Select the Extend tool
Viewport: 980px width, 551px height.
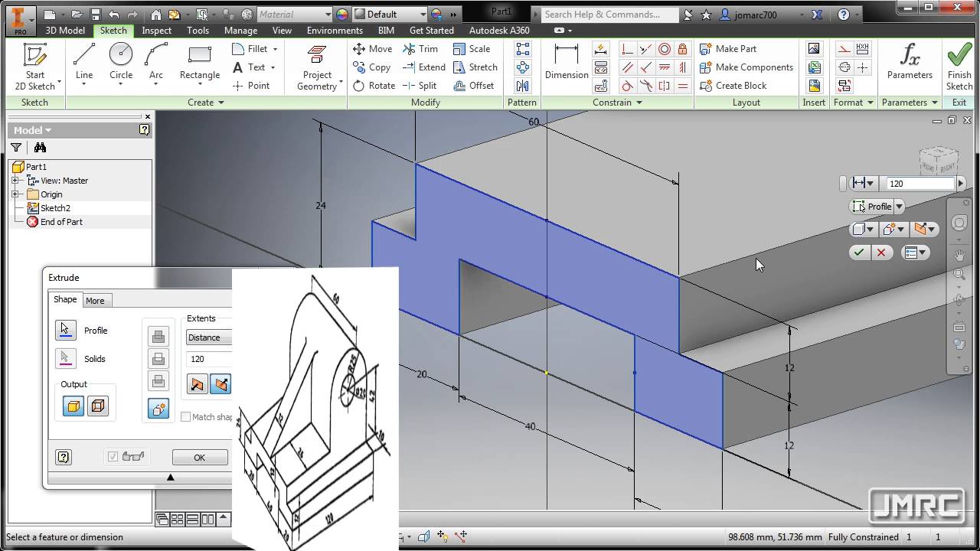pyautogui.click(x=424, y=67)
